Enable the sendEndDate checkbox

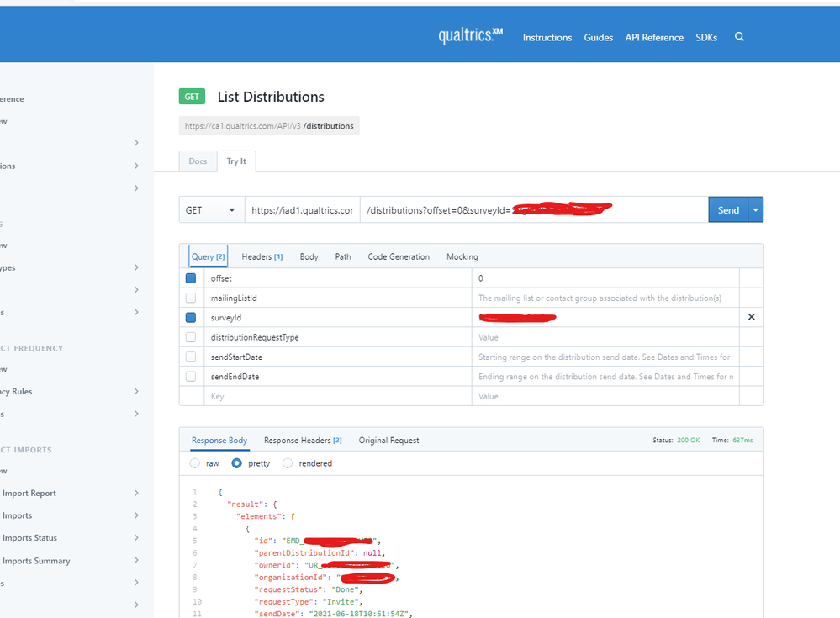tap(191, 377)
